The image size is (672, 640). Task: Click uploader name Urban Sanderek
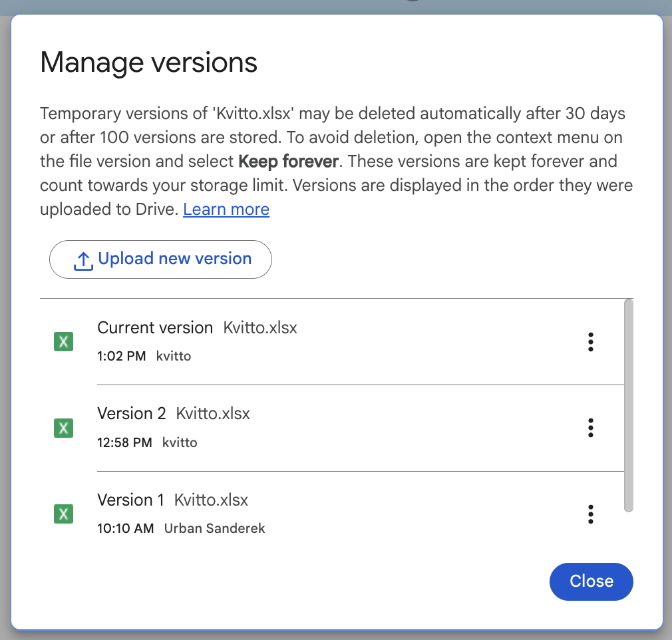click(x=214, y=529)
